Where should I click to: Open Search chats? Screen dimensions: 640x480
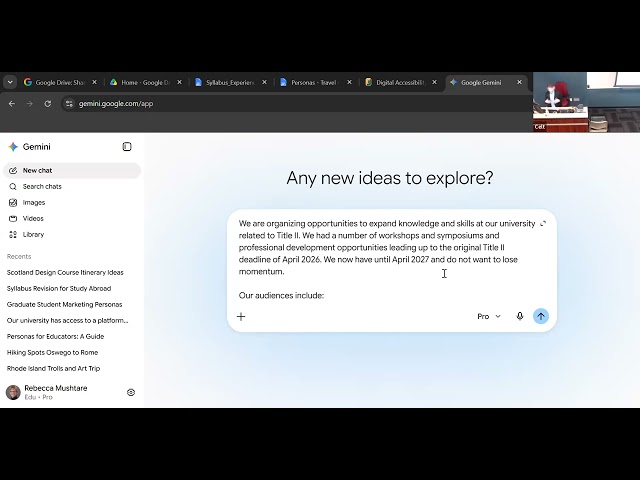72,187
